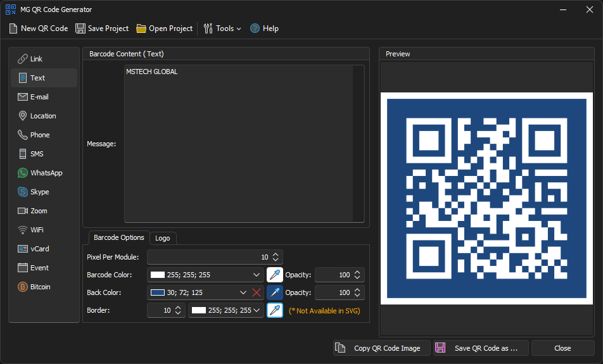Click the Copy QR Code Image pages icon
Viewport: 603px width, 364px height.
coord(340,348)
